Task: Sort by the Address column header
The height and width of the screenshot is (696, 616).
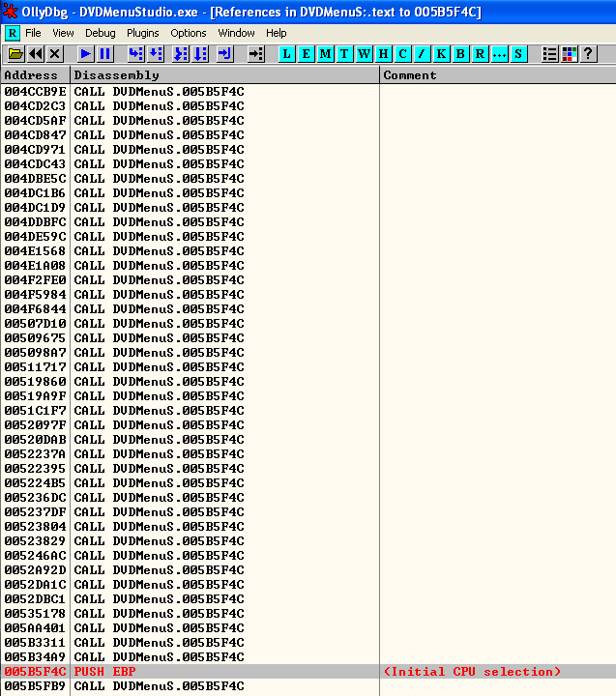Action: pyautogui.click(x=35, y=75)
